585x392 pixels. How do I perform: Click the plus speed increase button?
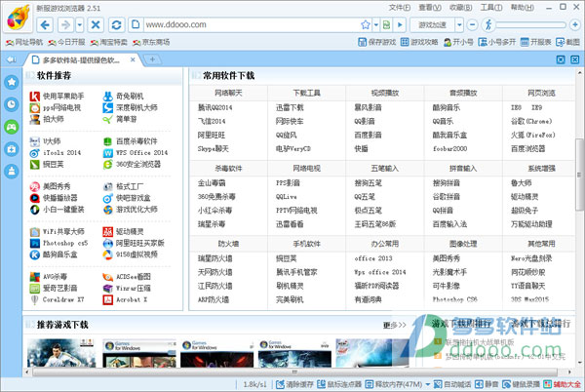coord(575,25)
